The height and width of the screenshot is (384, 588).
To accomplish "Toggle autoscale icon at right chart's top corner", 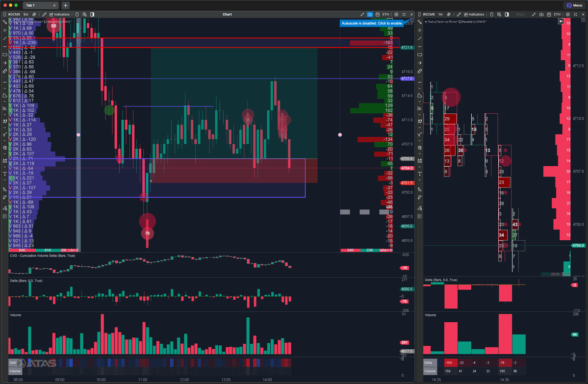I will 583,20.
